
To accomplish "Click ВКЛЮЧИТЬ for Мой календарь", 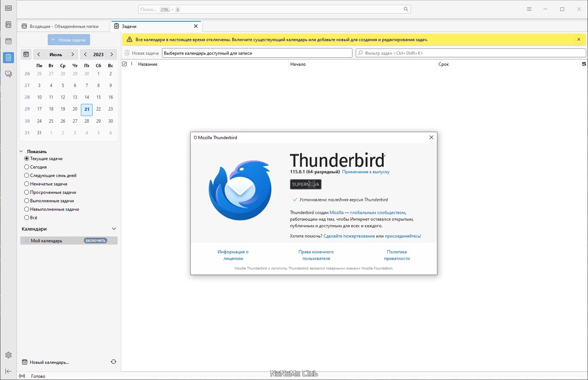I will click(x=96, y=240).
